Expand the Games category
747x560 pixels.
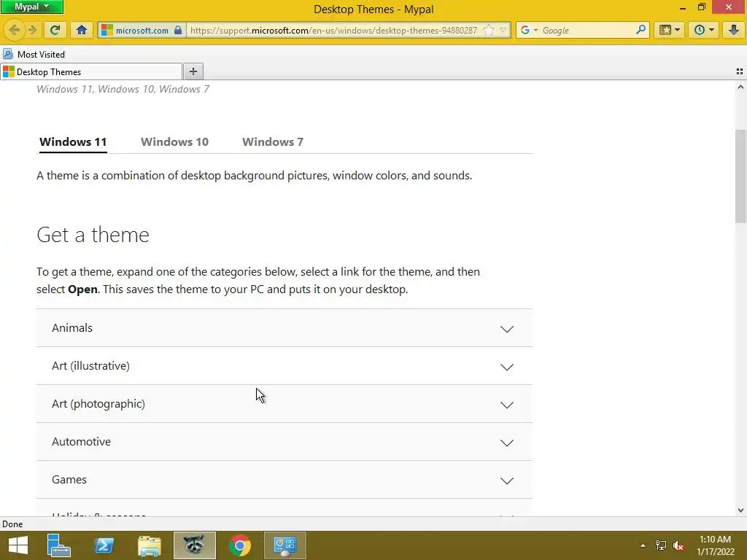point(284,480)
